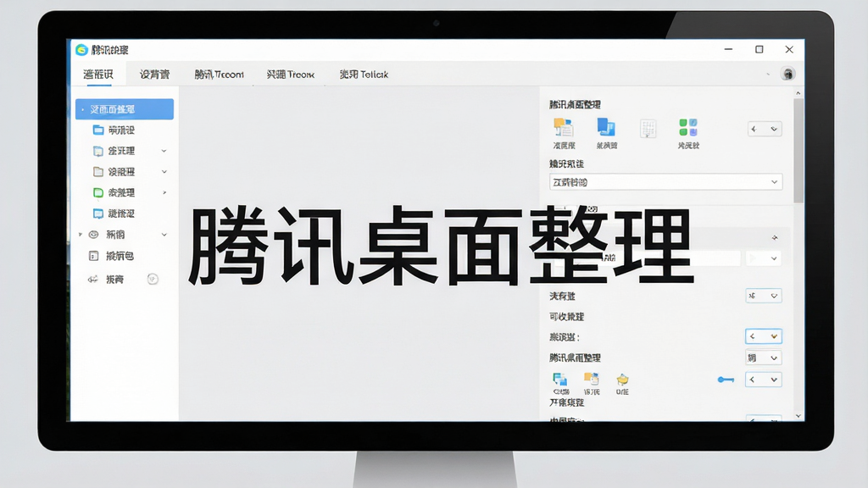Select the blue highlighted sidebar item
The height and width of the screenshot is (488, 868).
125,109
